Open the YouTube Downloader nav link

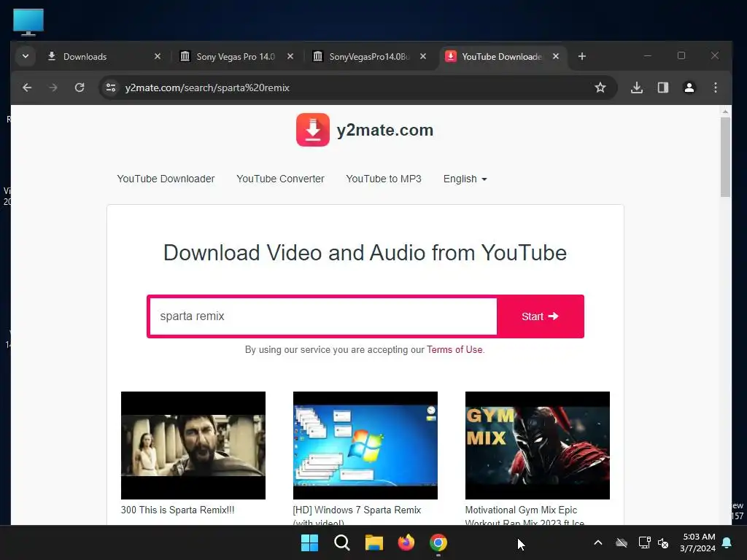click(x=166, y=179)
